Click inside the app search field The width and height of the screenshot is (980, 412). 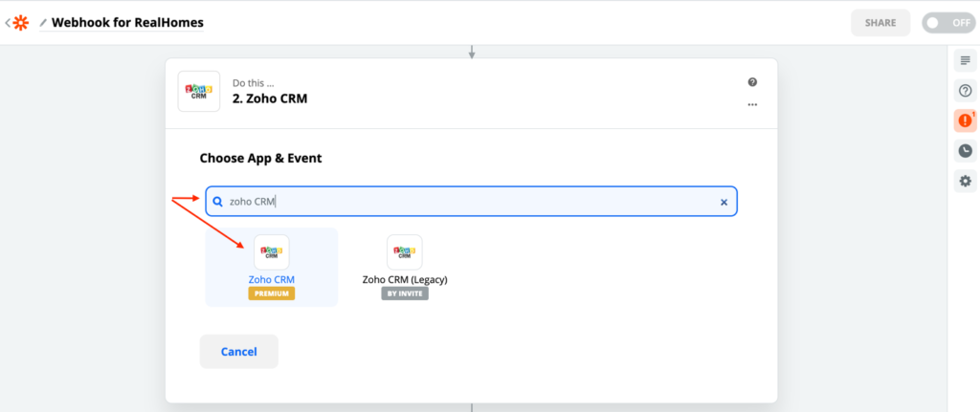pyautogui.click(x=471, y=201)
